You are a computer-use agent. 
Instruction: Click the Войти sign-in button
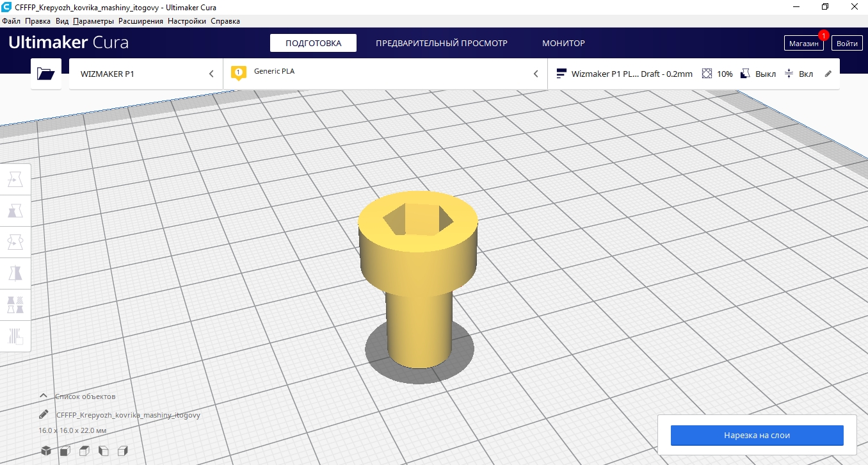pyautogui.click(x=847, y=44)
